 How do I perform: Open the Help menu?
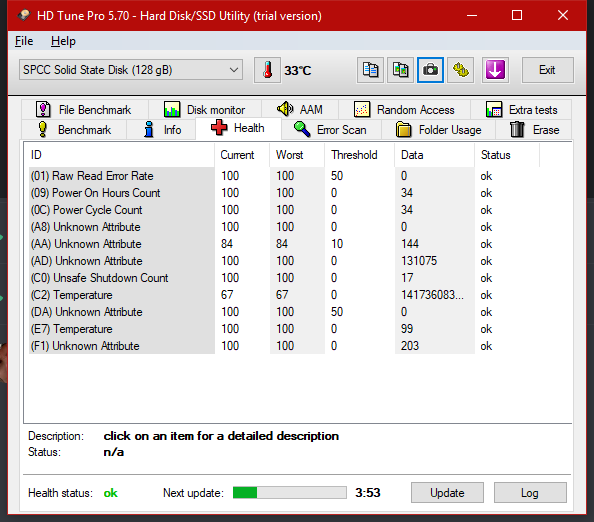point(63,41)
